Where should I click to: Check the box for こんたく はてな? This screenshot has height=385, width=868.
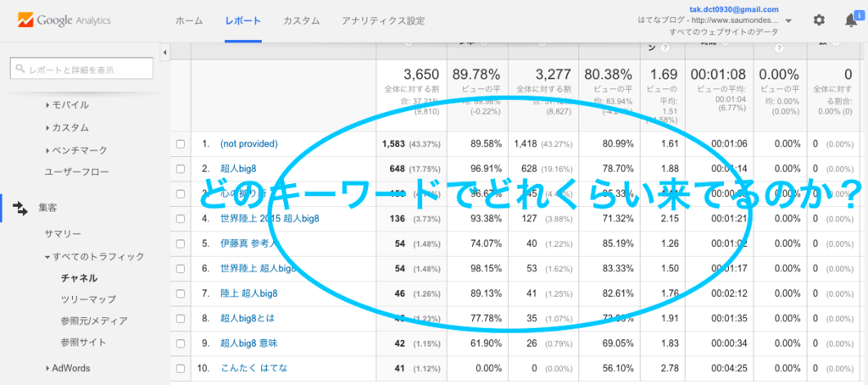[x=181, y=368]
